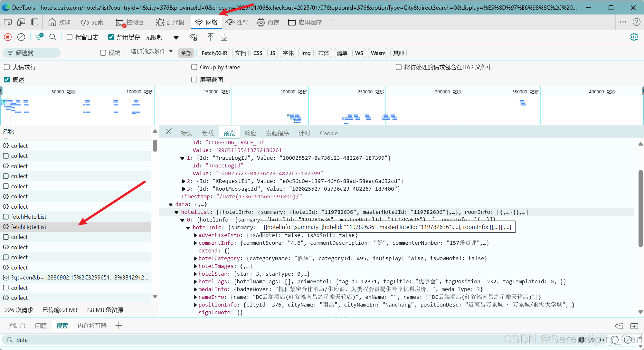Switch to the 响应 tab
Image resolution: width=644 pixels, height=350 pixels.
[250, 133]
